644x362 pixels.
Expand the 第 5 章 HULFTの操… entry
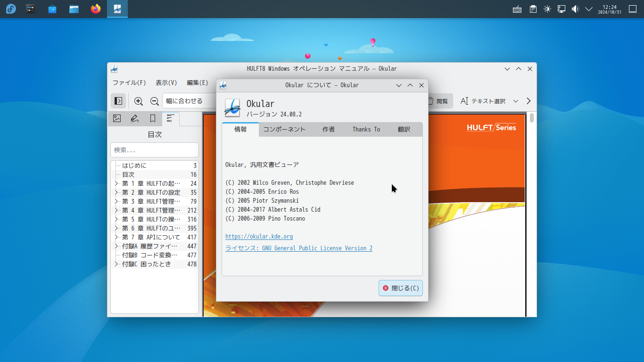pos(116,219)
